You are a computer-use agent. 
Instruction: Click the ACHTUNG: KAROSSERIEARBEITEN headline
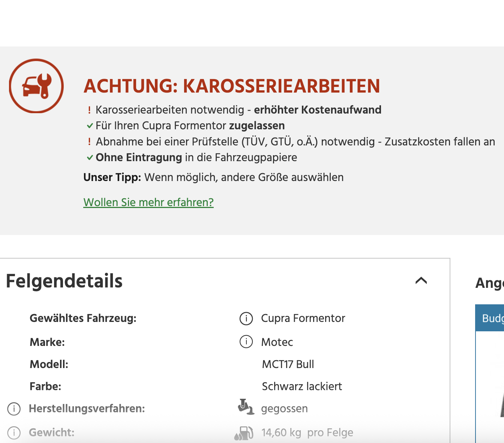coord(232,86)
